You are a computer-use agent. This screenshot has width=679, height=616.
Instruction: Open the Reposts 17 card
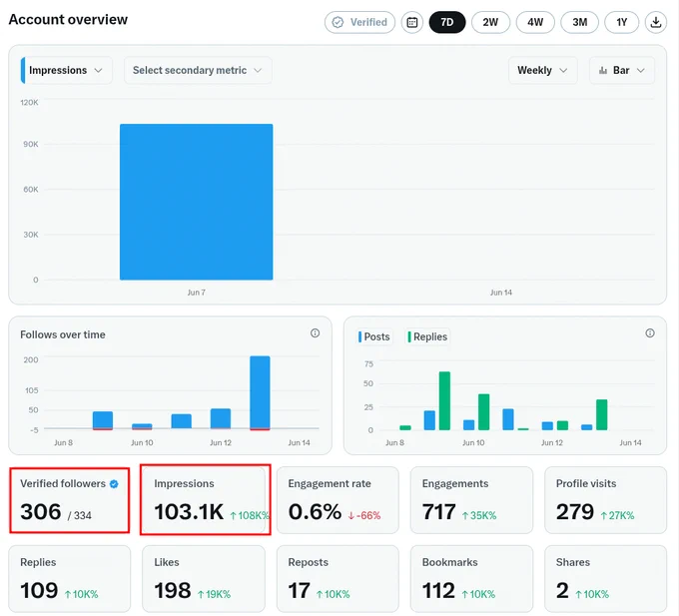point(338,579)
